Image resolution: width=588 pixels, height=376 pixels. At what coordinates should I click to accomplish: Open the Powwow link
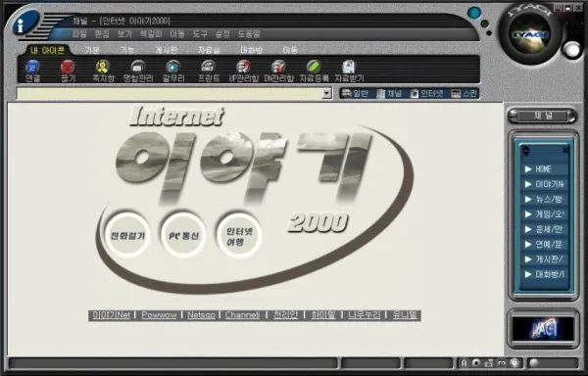[x=159, y=315]
